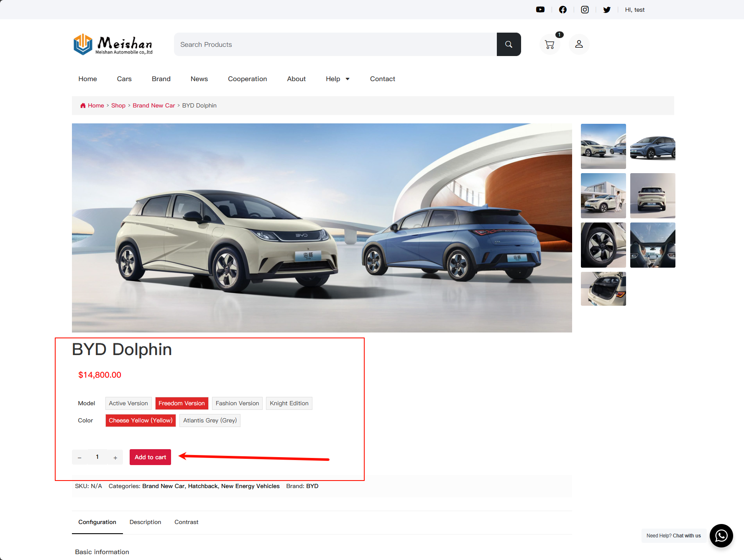The width and height of the screenshot is (744, 560).
Task: Click the Search Products field
Action: coord(335,44)
